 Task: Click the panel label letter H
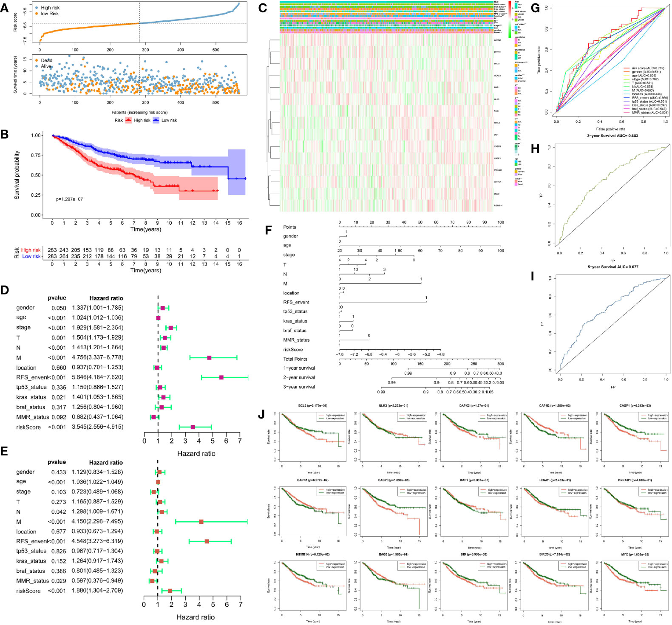point(535,148)
